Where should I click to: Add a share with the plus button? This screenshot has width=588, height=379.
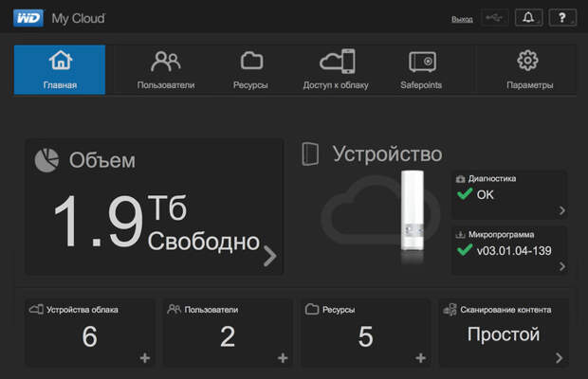421,358
